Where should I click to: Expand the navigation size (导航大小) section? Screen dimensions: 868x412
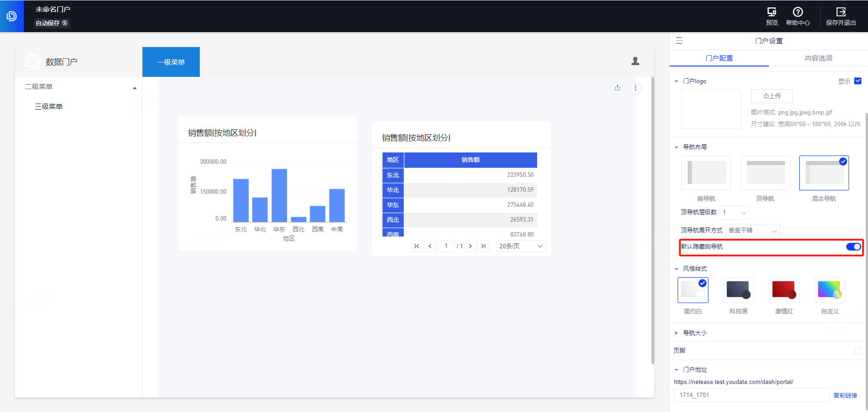tap(695, 333)
